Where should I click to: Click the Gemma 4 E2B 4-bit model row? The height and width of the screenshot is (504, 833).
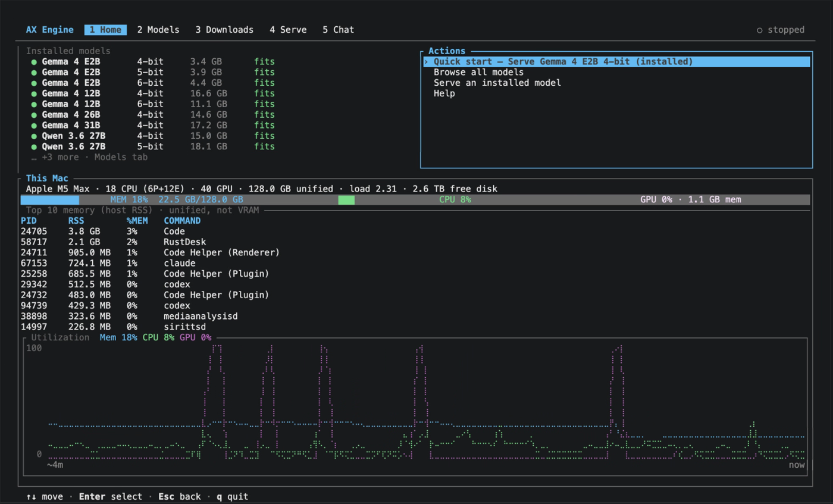click(153, 62)
